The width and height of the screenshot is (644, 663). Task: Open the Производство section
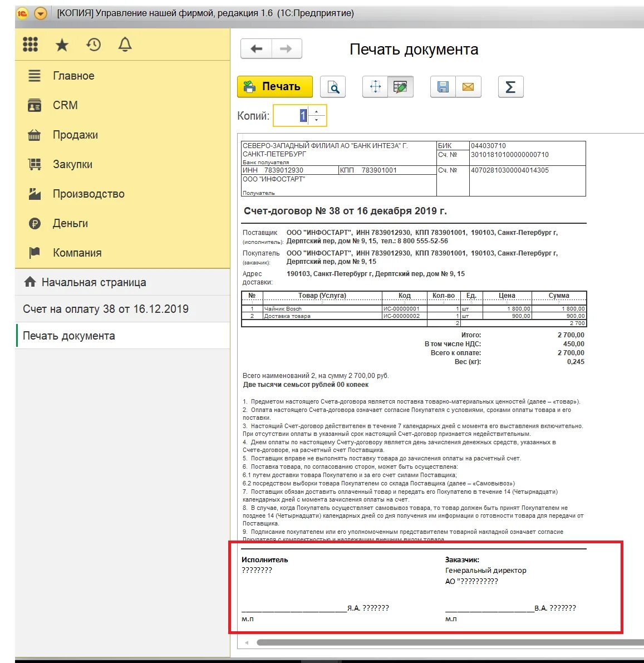pos(89,194)
